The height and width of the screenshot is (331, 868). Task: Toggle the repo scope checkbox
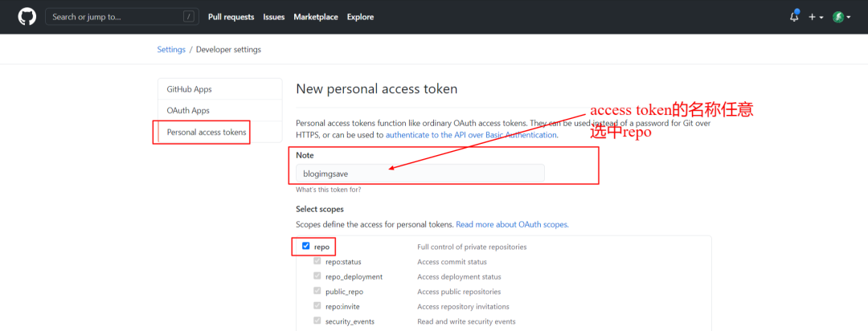[x=306, y=247]
